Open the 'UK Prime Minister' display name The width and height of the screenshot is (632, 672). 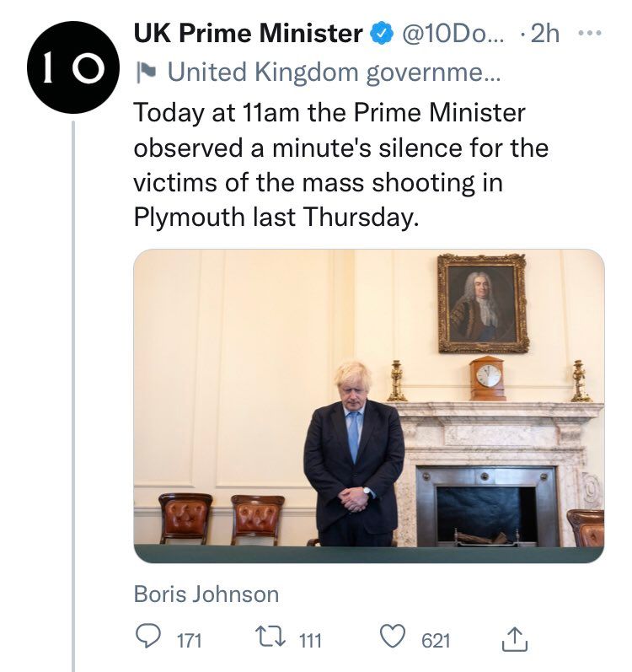coord(248,34)
